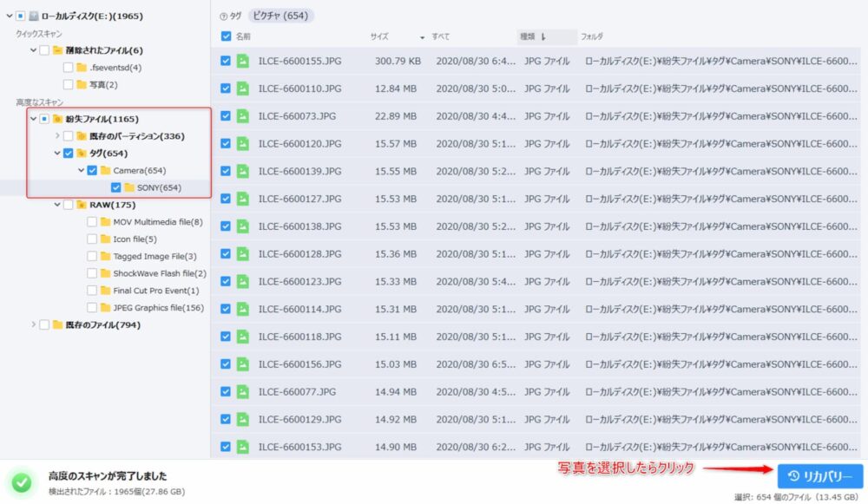This screenshot has width=868, height=504.
Task: Expand the 既存のファイル(794) node
Action: click(x=33, y=324)
